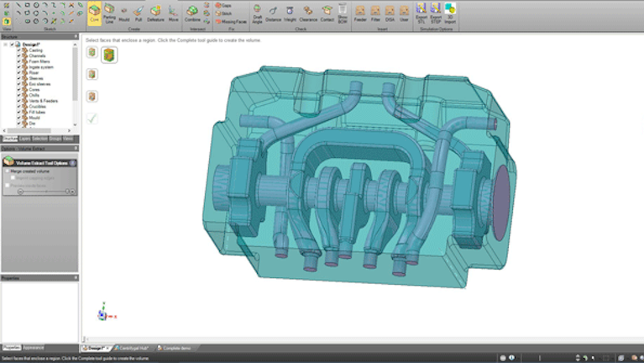Click the Missing Faces button
This screenshot has height=363, width=644.
tap(231, 21)
